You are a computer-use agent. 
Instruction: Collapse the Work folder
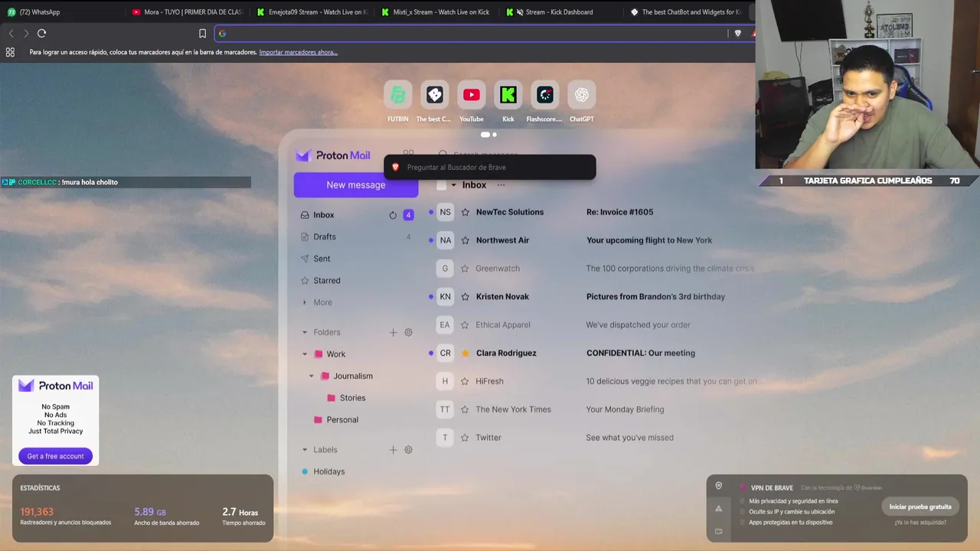tap(305, 354)
